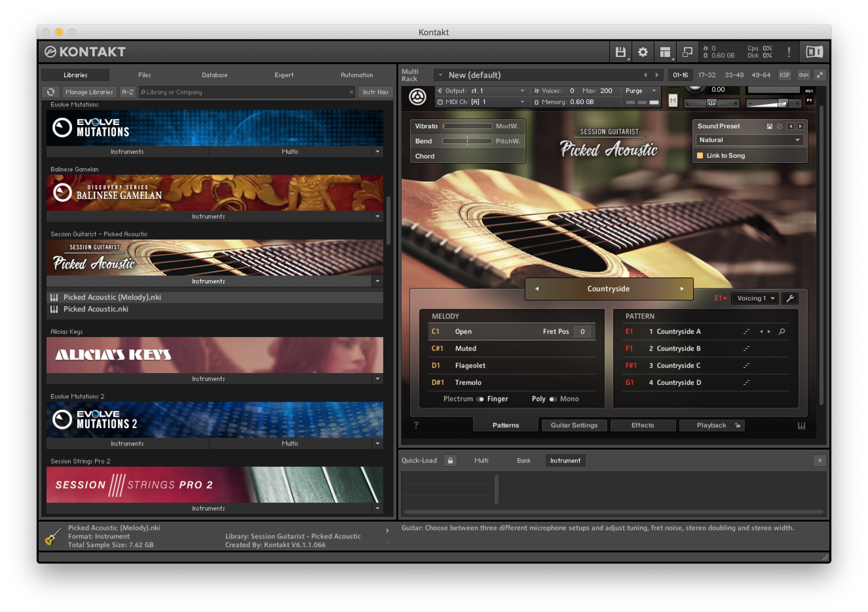The height and width of the screenshot is (612, 868).
Task: Select next pattern for Countryside A
Action: [769, 332]
